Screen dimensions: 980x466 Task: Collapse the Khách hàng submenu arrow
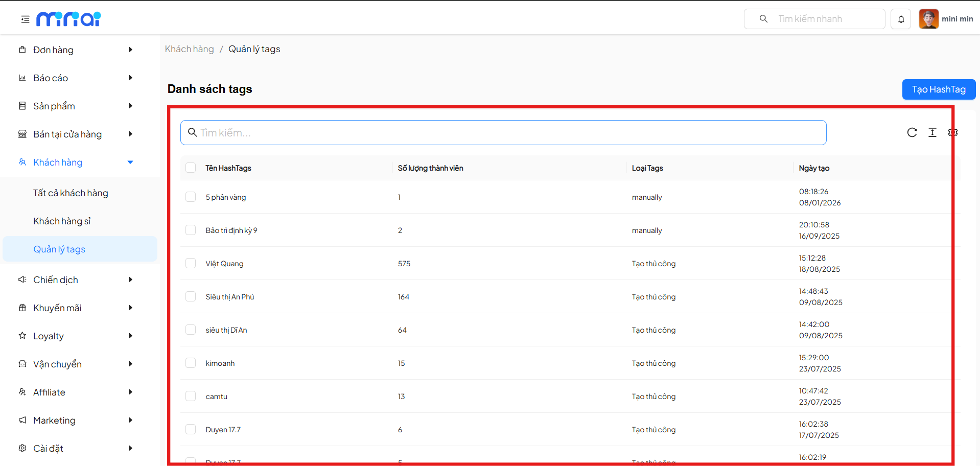[130, 162]
